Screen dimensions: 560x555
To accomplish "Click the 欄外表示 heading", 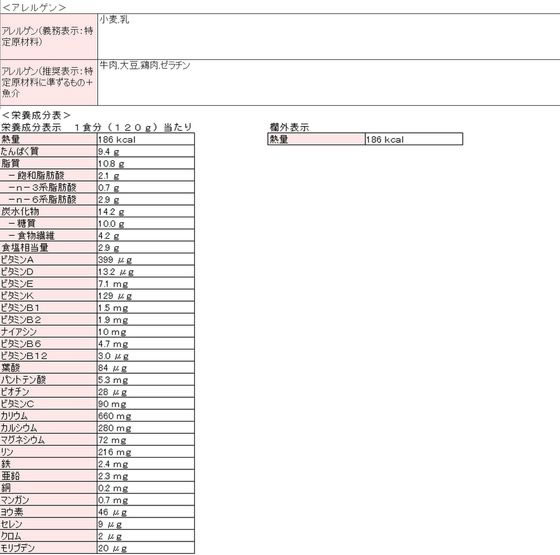I will [x=289, y=127].
